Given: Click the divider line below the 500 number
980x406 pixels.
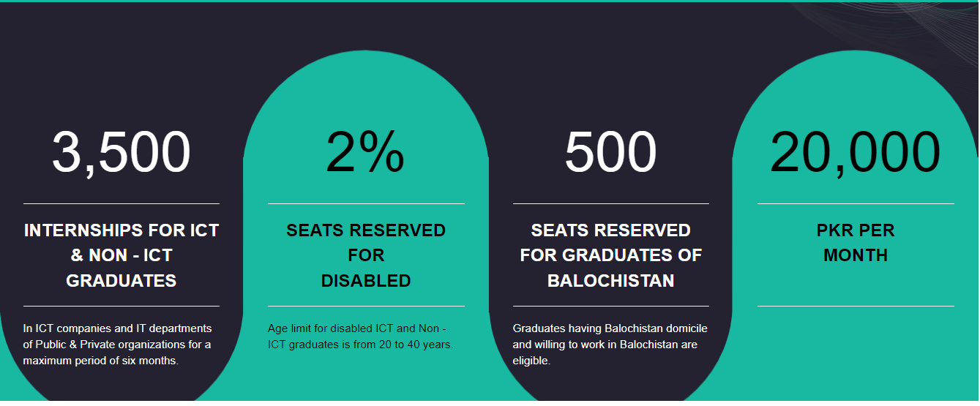Looking at the screenshot, I should (610, 203).
